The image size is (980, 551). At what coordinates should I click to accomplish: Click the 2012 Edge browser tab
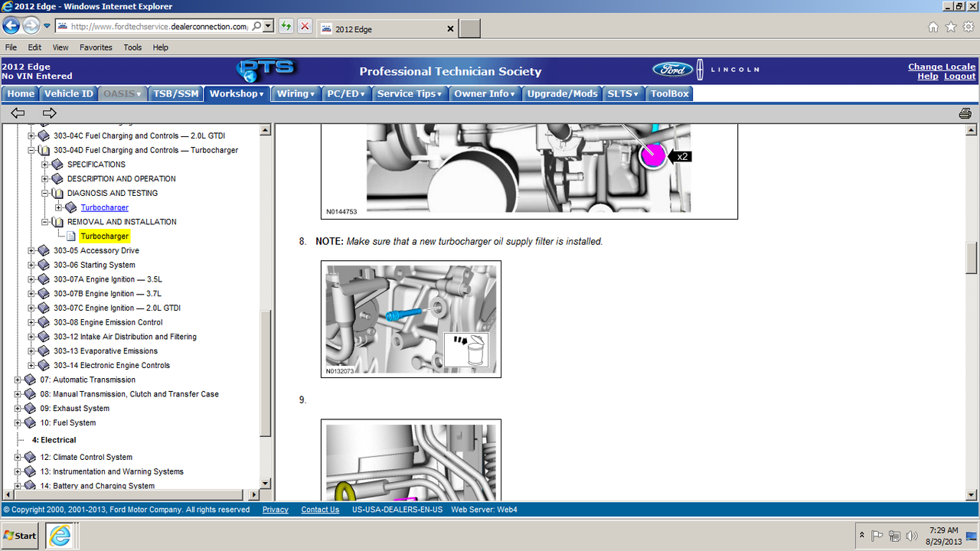point(387,29)
